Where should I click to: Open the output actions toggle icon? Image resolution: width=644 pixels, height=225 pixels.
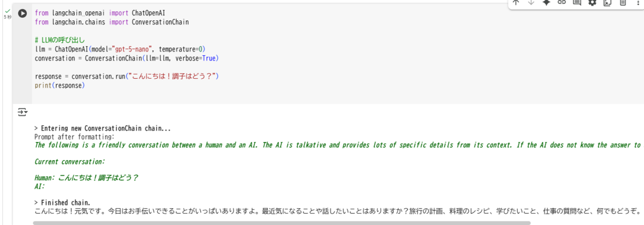coord(22,112)
